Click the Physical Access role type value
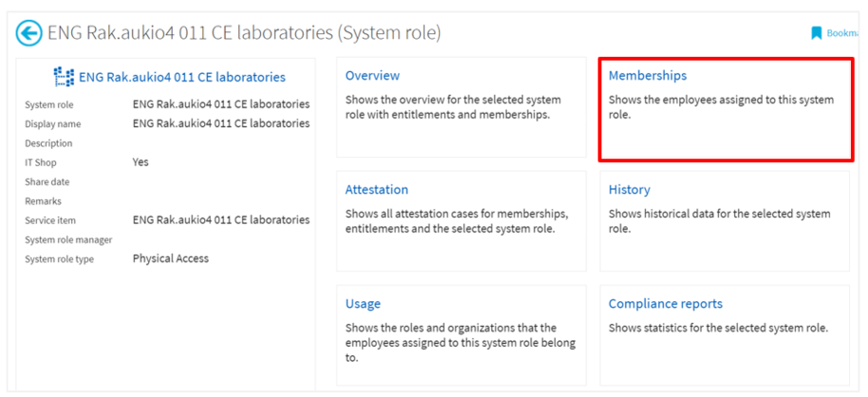Screen dimensions: 868x397 pos(171,258)
